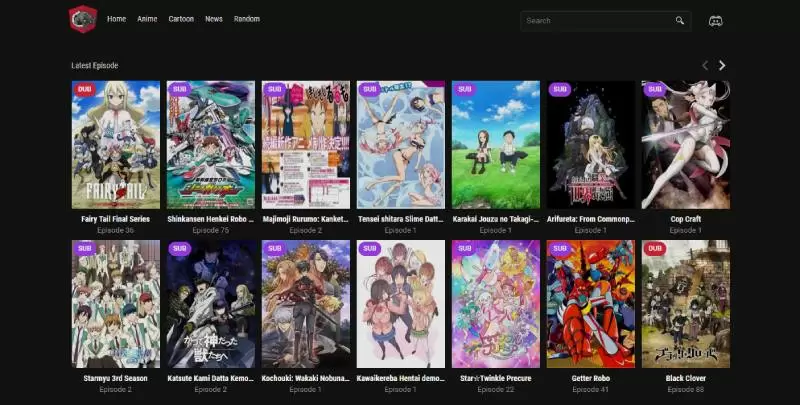The height and width of the screenshot is (405, 800).
Task: Click the red site logo icon
Action: click(83, 19)
